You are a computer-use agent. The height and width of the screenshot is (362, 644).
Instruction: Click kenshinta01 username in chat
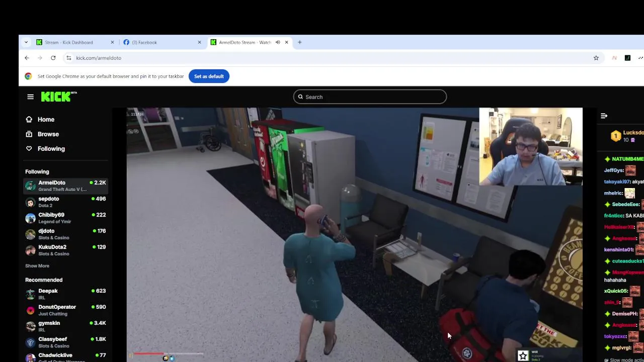click(x=619, y=250)
